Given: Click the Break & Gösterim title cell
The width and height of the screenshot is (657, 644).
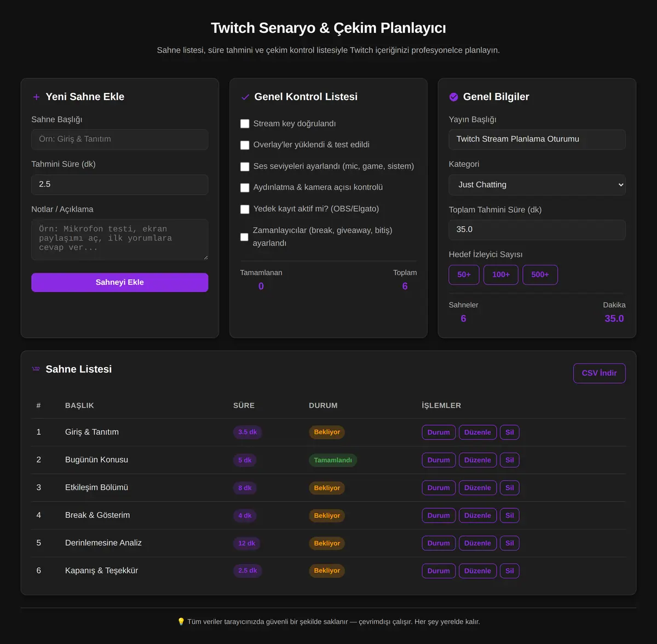Looking at the screenshot, I should tap(97, 515).
